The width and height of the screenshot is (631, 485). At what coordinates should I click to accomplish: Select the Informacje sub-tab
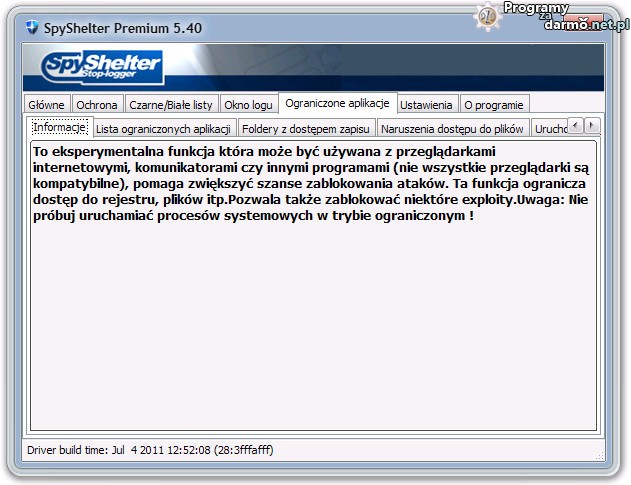[60, 127]
